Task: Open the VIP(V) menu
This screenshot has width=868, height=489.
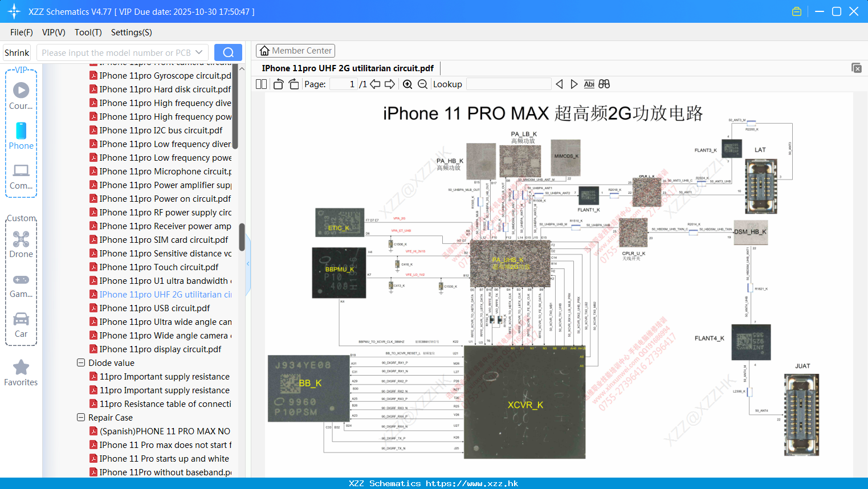Action: click(54, 32)
